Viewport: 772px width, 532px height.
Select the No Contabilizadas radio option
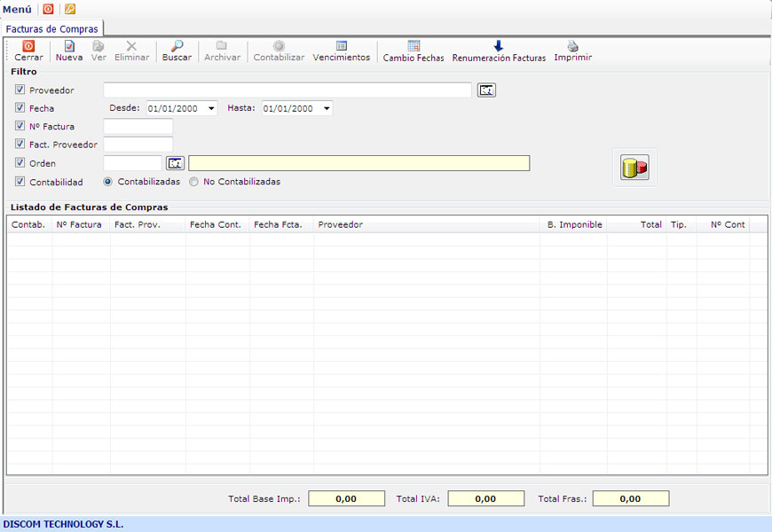(193, 182)
